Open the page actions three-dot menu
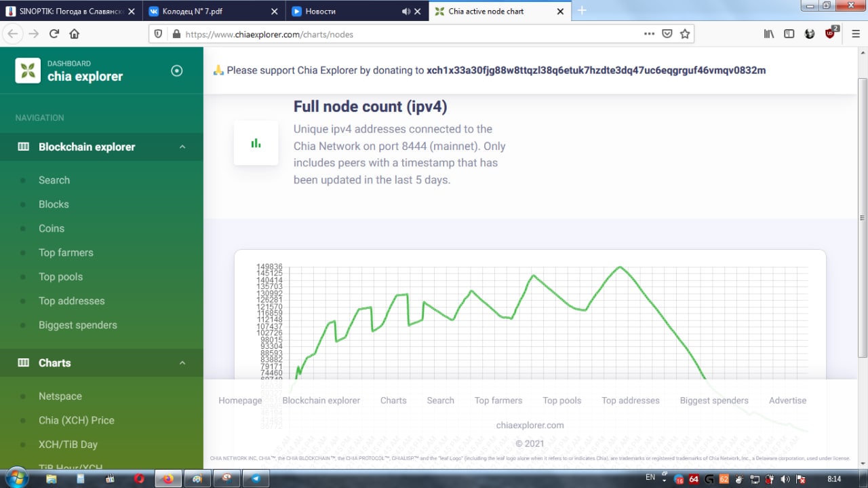 pyautogui.click(x=649, y=34)
